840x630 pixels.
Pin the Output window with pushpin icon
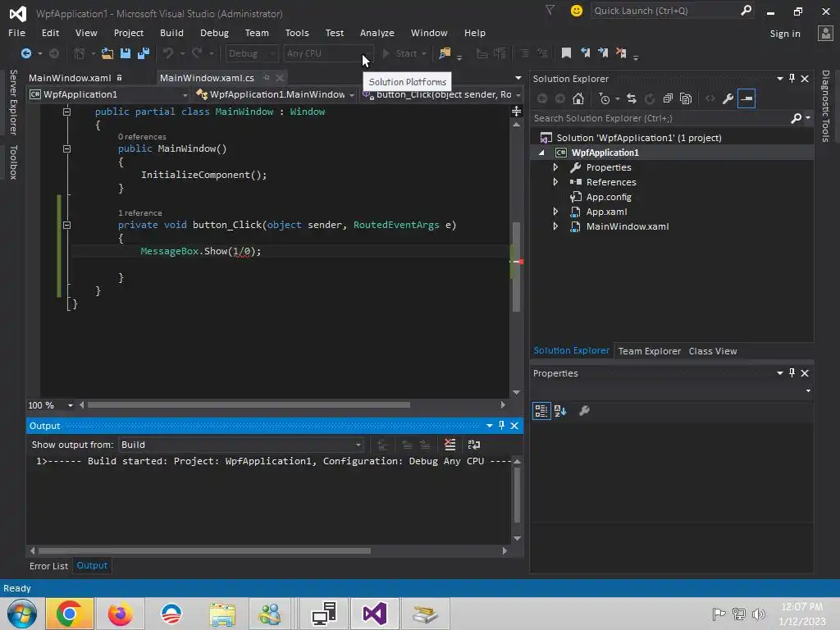point(501,426)
